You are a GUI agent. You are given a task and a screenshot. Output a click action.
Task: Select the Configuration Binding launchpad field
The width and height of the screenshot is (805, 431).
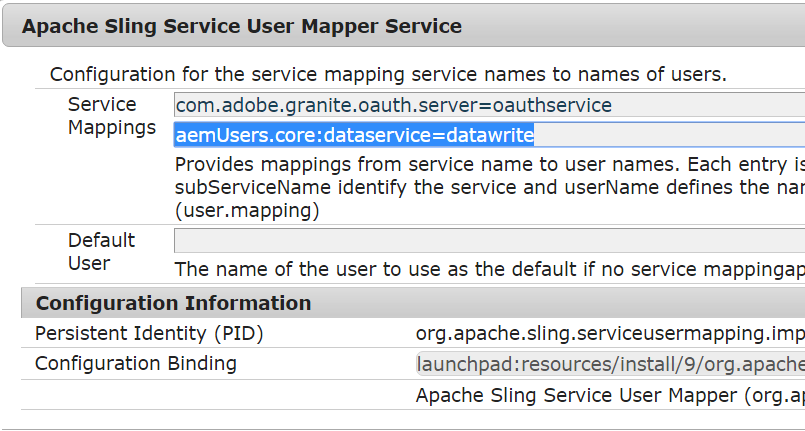610,364
